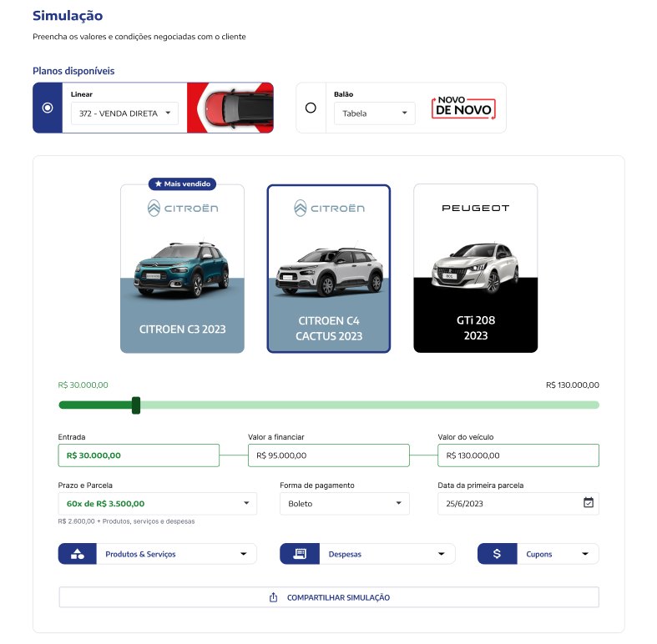657x644 pixels.
Task: Click the maximum value R$ 130.000,00 label
Action: click(573, 385)
